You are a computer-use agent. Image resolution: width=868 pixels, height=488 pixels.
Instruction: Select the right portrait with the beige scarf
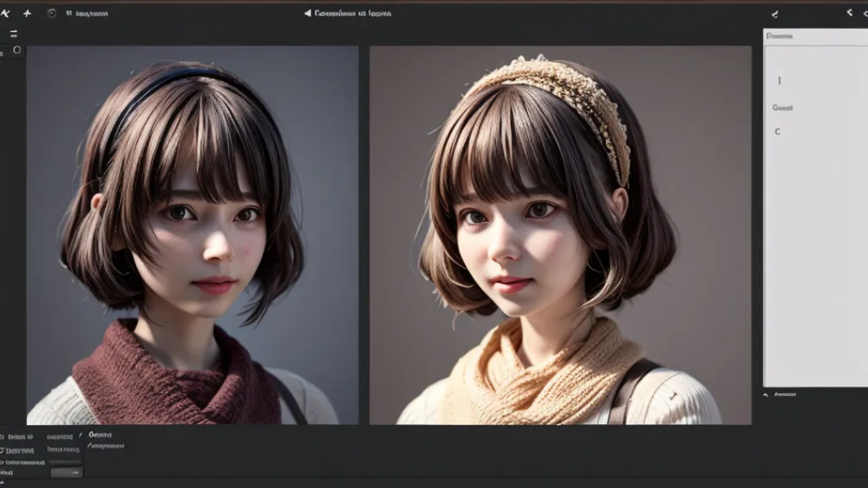(x=561, y=235)
